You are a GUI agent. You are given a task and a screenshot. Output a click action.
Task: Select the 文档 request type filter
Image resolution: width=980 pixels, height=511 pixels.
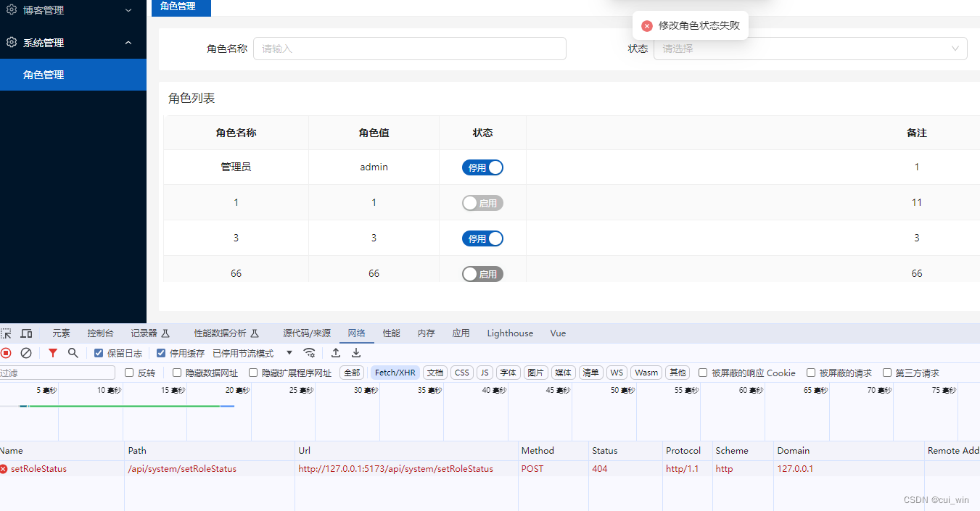(435, 373)
